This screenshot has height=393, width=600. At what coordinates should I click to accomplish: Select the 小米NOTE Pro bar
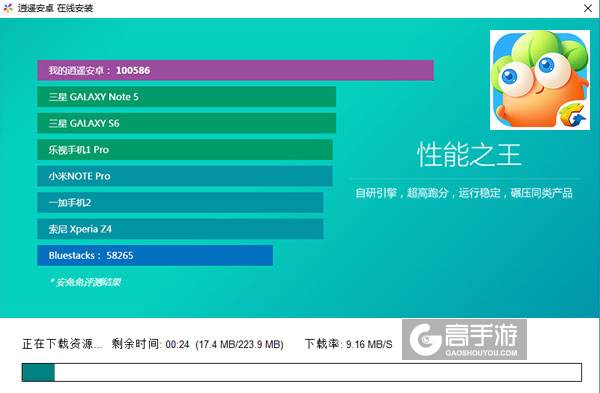(185, 176)
